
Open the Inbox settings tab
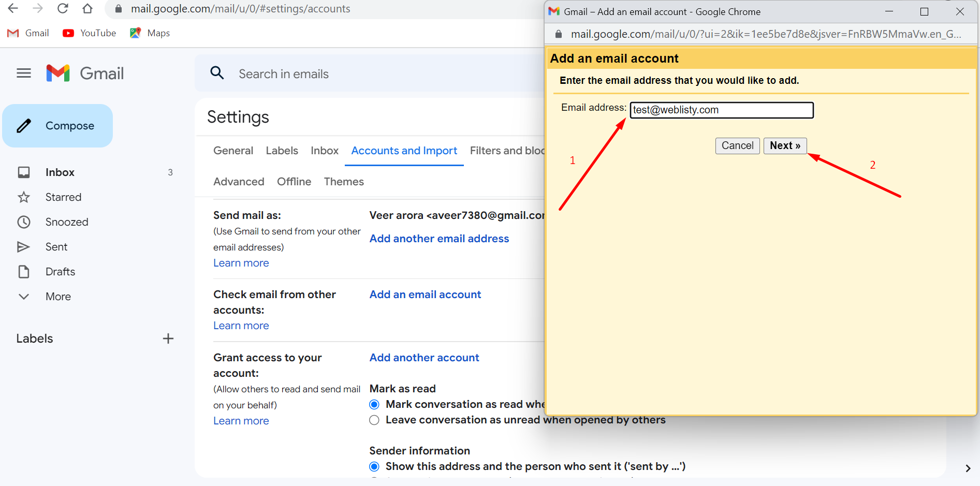[324, 151]
